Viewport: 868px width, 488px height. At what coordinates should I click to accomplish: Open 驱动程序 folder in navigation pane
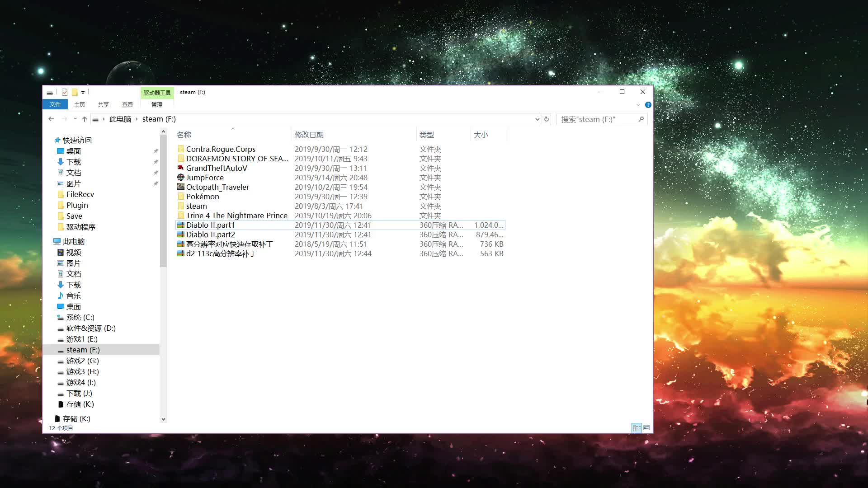80,227
